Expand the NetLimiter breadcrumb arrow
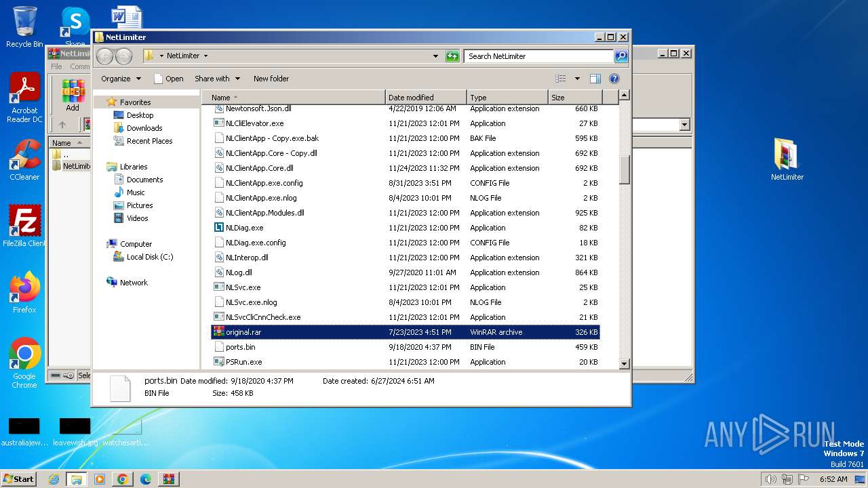The height and width of the screenshot is (488, 868). coord(205,56)
